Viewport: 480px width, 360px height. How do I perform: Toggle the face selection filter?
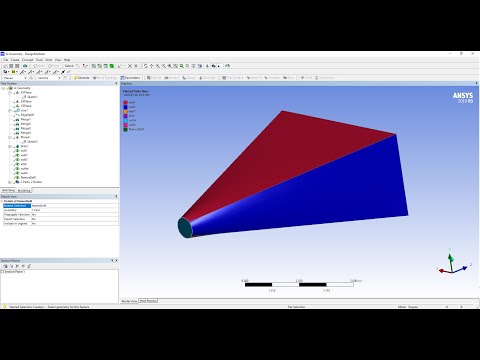[x=106, y=66]
